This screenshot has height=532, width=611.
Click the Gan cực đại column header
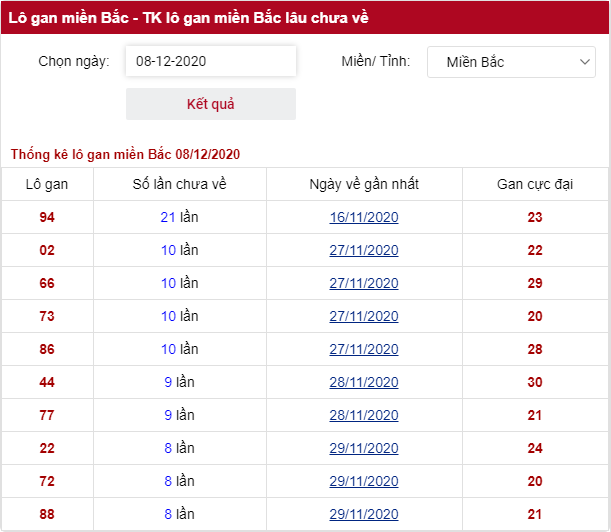coord(535,184)
